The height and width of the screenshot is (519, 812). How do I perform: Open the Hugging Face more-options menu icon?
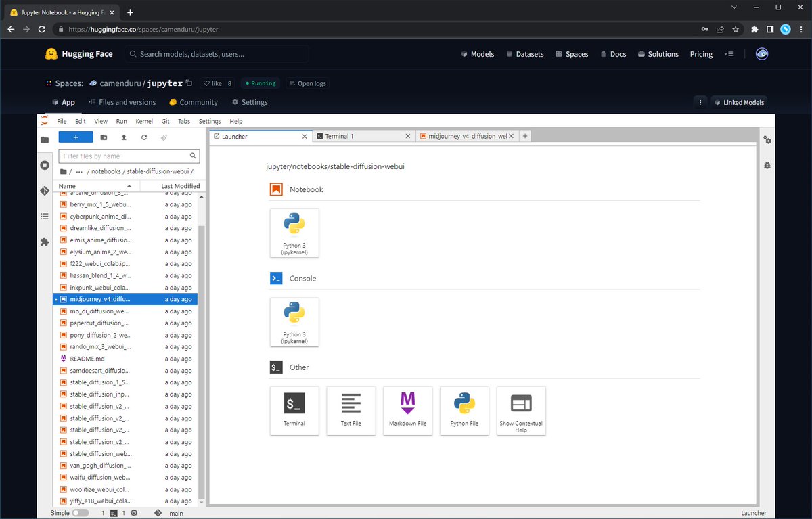point(729,54)
